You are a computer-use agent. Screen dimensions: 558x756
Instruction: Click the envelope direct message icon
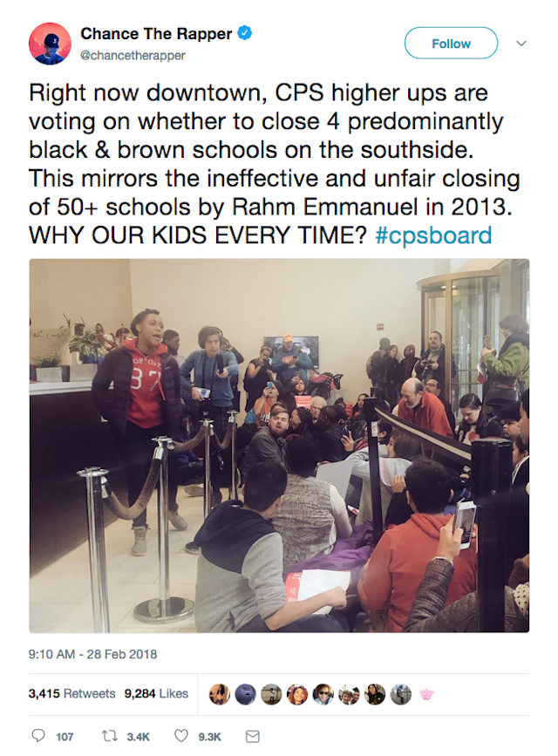point(253,736)
